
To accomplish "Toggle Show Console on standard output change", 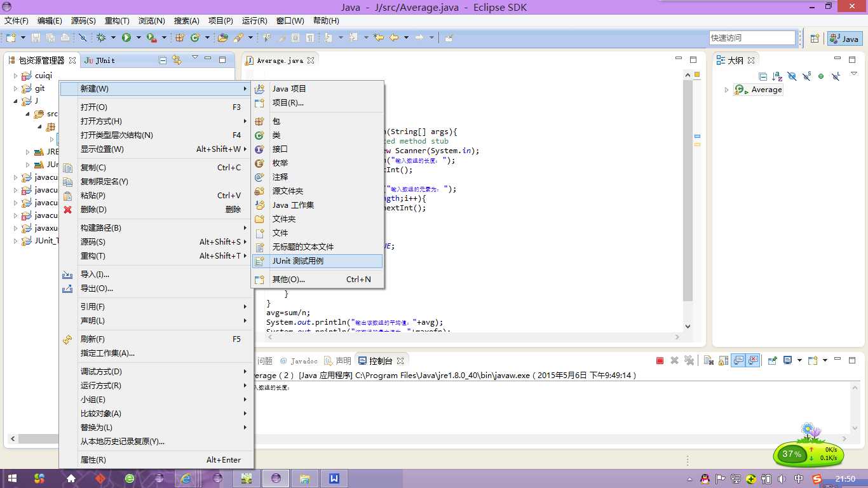I will pos(738,360).
